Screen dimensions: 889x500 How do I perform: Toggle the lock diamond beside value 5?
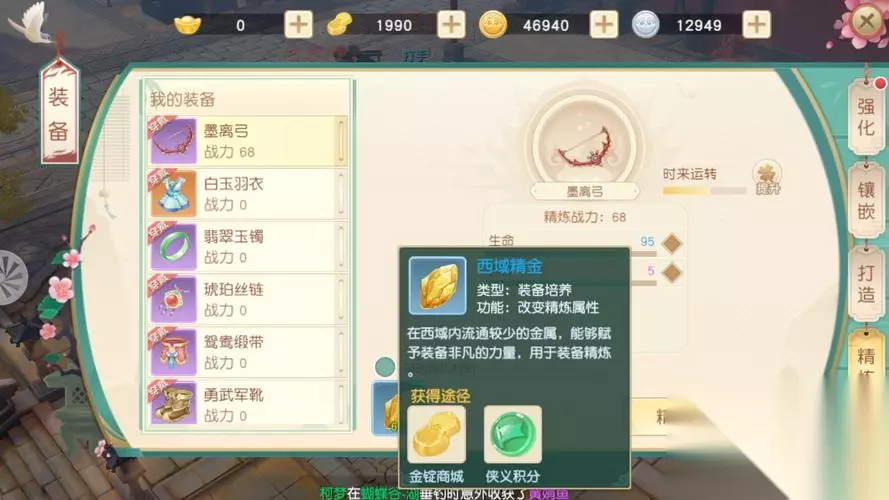click(x=672, y=273)
